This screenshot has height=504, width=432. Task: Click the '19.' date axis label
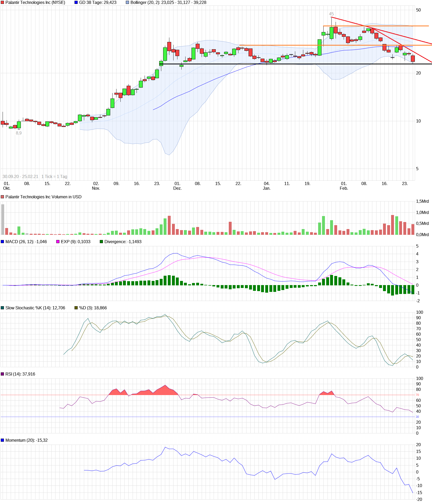[x=307, y=184]
